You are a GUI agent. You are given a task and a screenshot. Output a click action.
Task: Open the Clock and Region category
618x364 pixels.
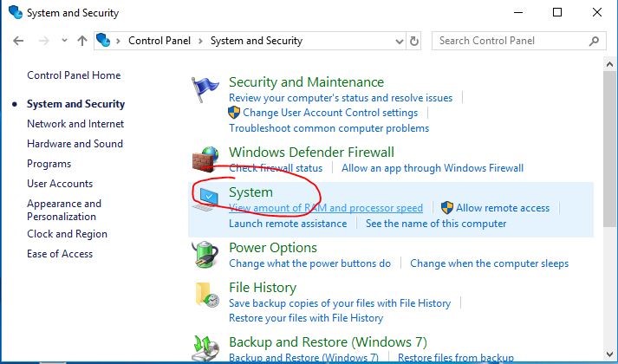pos(67,234)
